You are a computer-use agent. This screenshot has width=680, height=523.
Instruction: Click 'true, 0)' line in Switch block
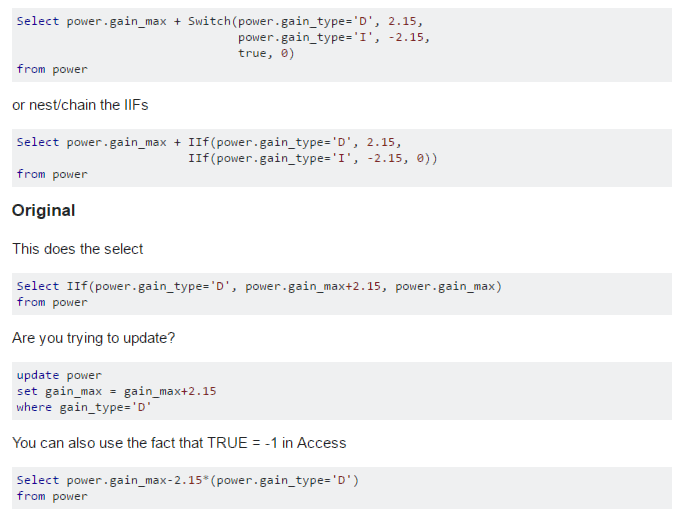[x=266, y=53]
